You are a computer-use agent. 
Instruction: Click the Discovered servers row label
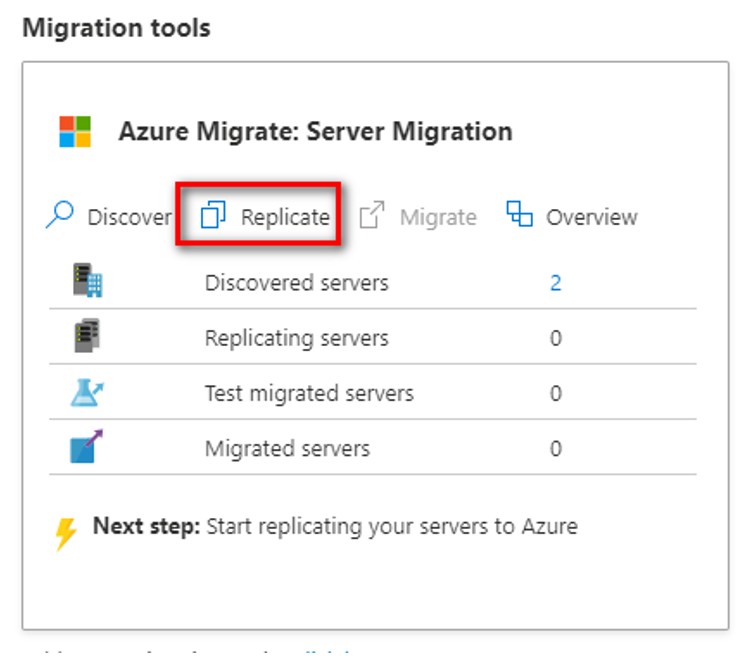297,283
